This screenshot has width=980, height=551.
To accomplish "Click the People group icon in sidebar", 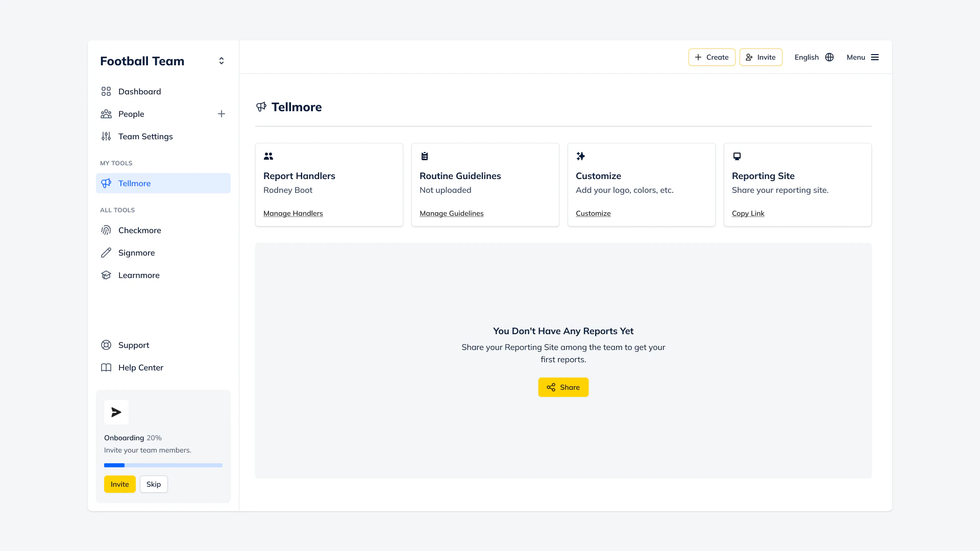I will 106,114.
